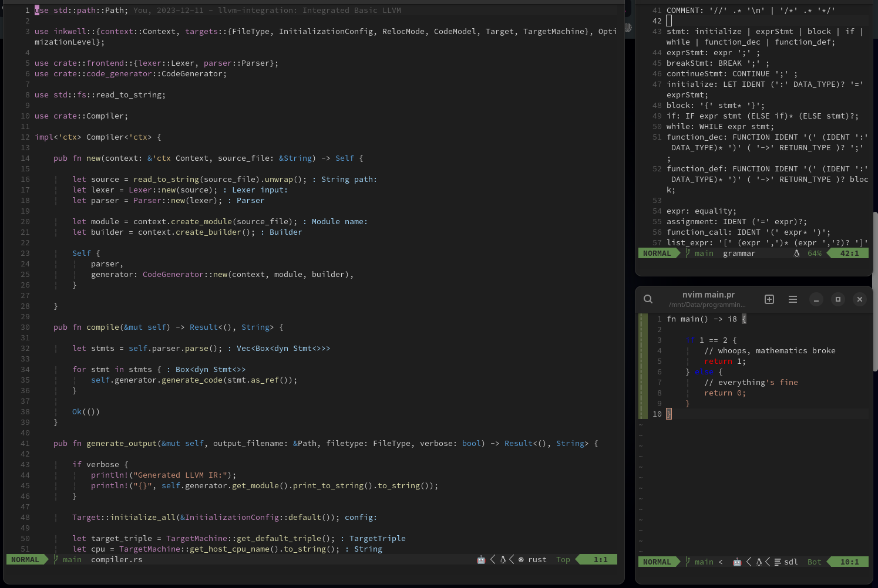
Task: Click 'breakStmt: BREAK' grammar line 45
Action: tap(704, 63)
